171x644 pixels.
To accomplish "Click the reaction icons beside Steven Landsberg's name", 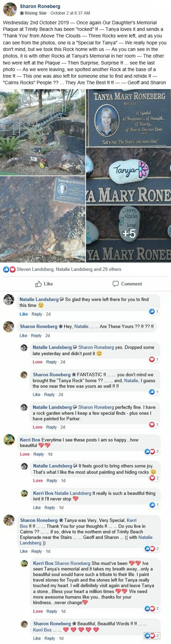I will 9,269.
